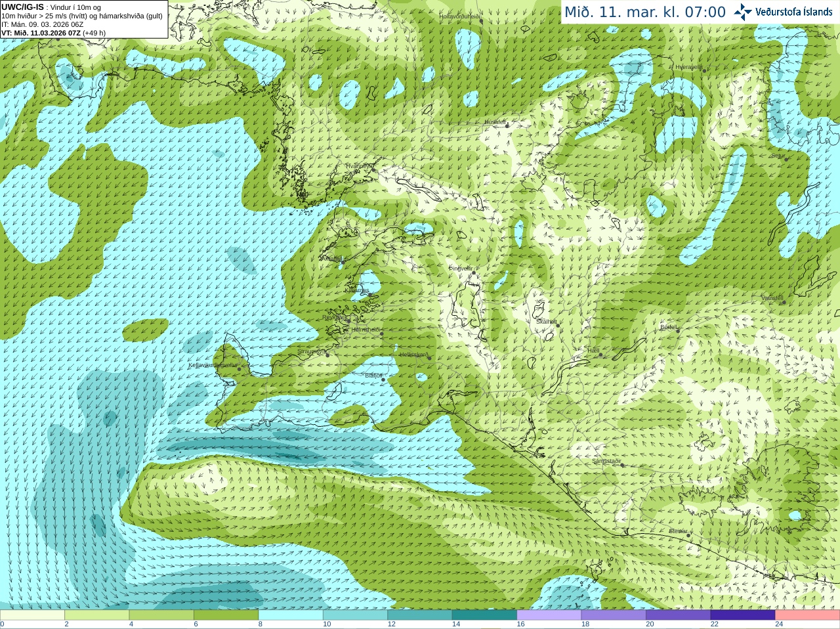Click the Bláfjöll station label
The width and height of the screenshot is (840, 629).
coord(373,376)
